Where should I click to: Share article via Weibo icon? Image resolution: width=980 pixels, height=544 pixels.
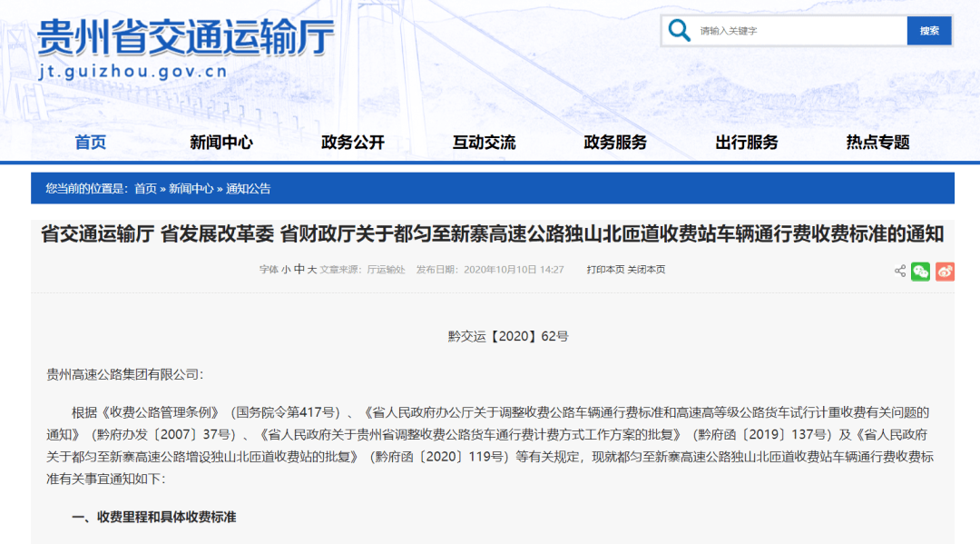[945, 272]
